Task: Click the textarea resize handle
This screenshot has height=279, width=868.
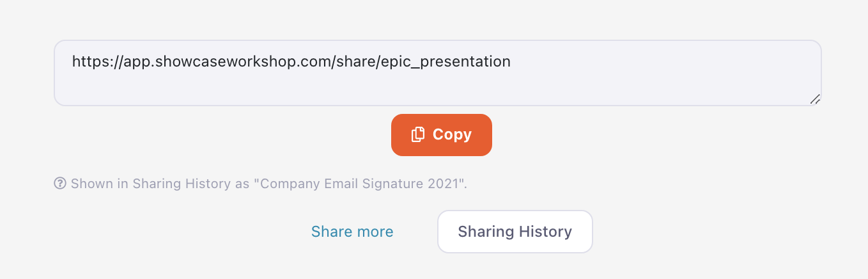Action: [x=815, y=99]
